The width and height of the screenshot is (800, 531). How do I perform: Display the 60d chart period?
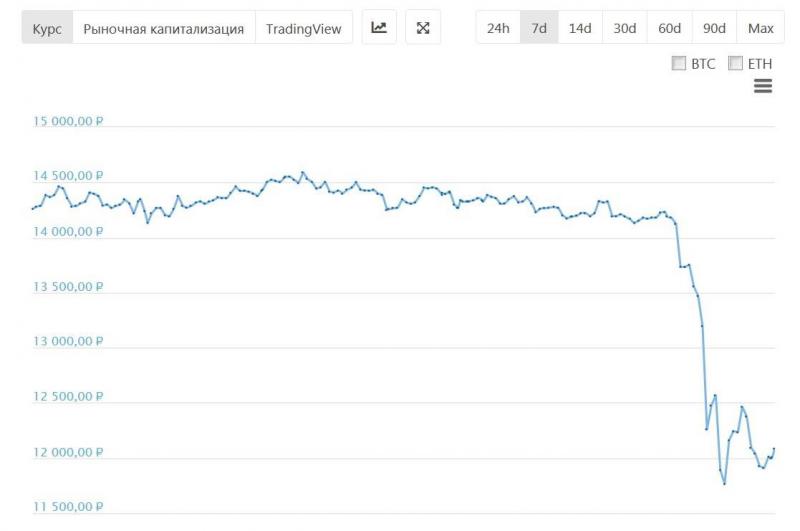670,28
